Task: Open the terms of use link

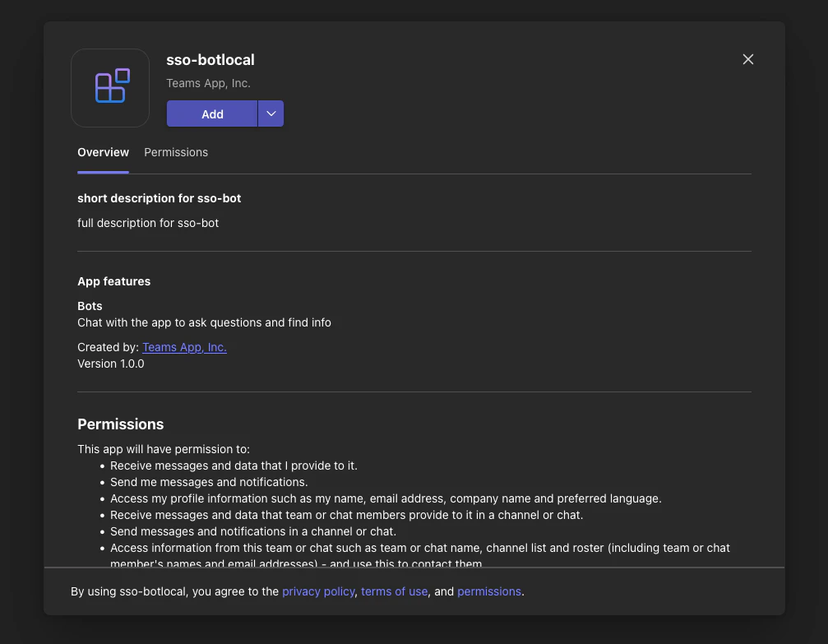Action: point(394,591)
